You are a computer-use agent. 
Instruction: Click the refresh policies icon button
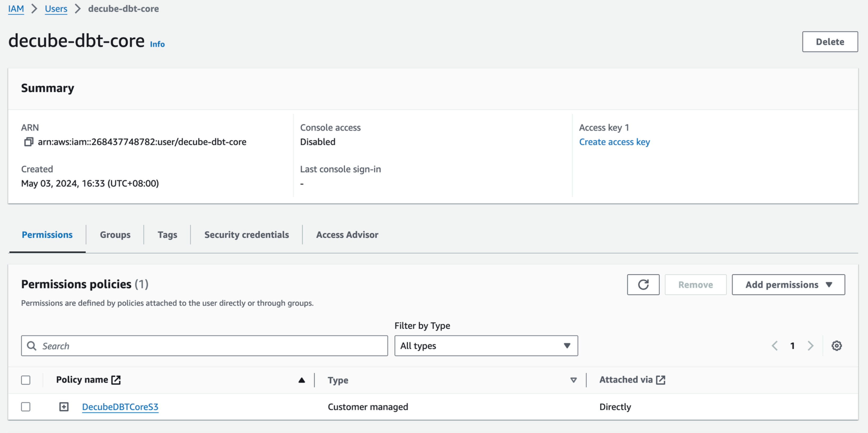[x=643, y=285]
